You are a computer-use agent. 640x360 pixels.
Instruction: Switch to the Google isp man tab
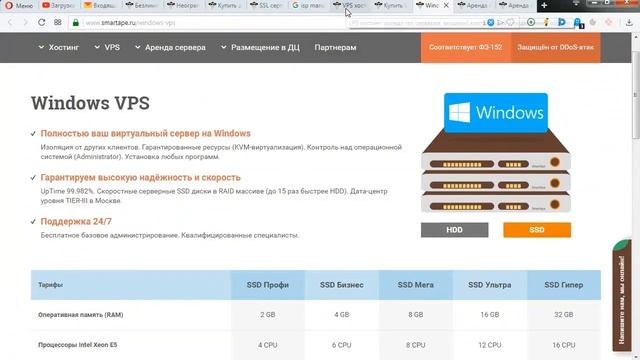pyautogui.click(x=308, y=6)
